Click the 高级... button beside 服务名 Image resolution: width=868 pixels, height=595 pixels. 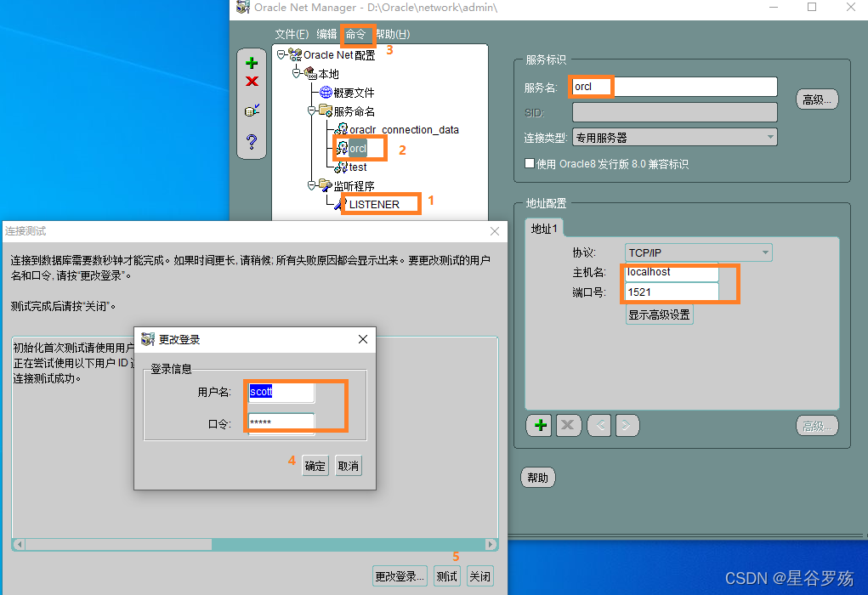[817, 99]
